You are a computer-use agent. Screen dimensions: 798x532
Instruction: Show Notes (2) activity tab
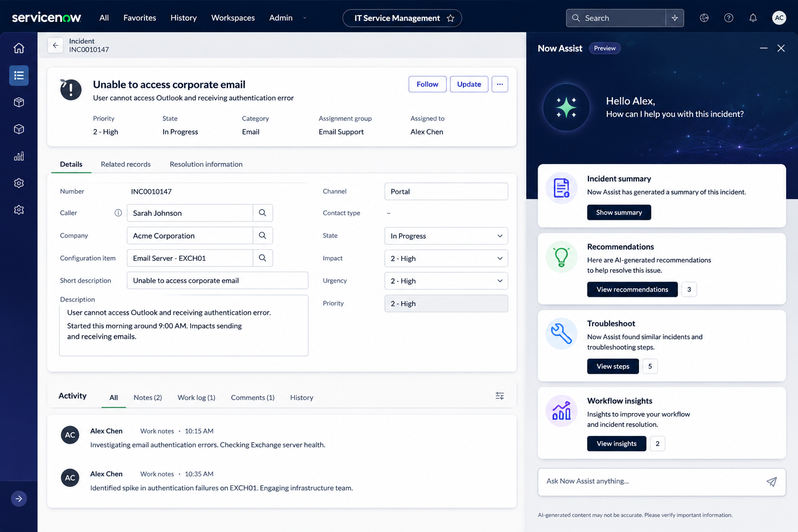pos(148,397)
